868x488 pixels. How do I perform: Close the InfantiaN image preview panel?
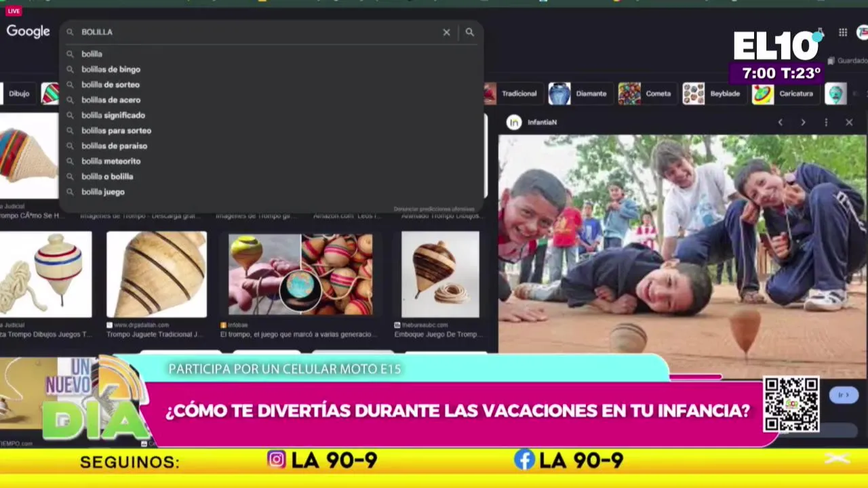point(849,122)
